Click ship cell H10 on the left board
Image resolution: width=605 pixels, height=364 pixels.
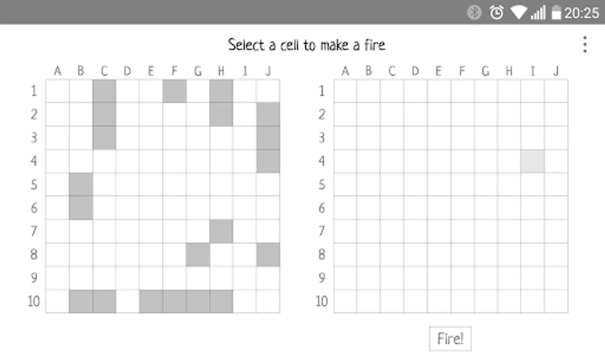tap(221, 301)
